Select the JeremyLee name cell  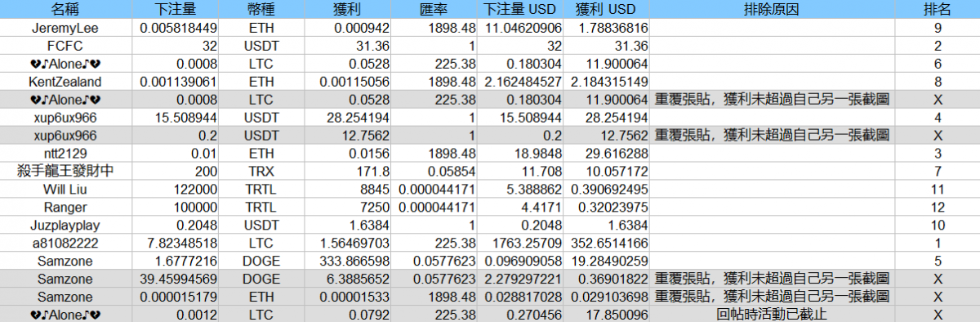coord(65,29)
